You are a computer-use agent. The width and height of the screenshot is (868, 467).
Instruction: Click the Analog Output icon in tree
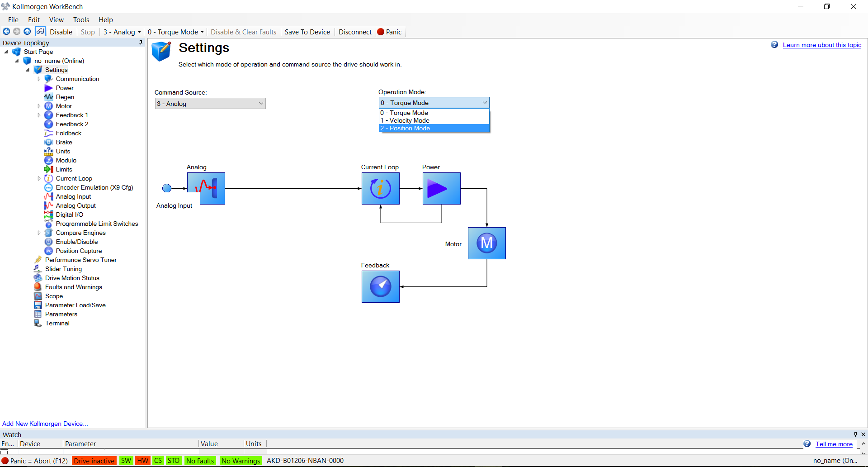coord(49,205)
